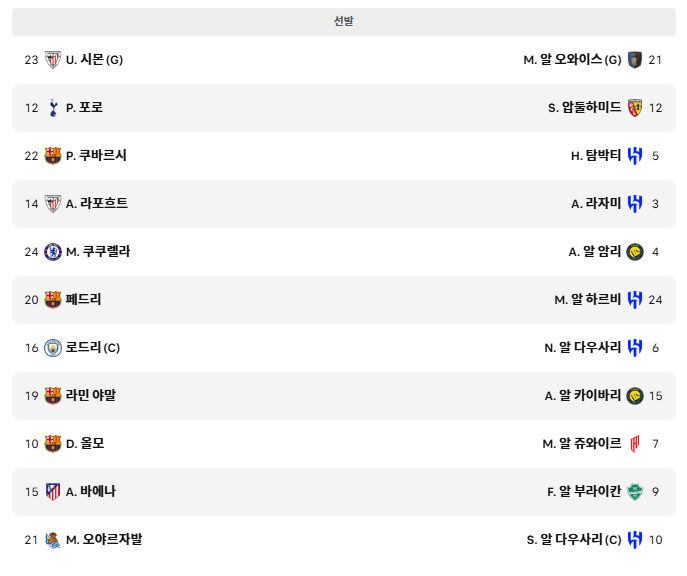The width and height of the screenshot is (687, 576).
Task: Click Al Hilal crest next to H. 탐박티
Action: point(635,155)
